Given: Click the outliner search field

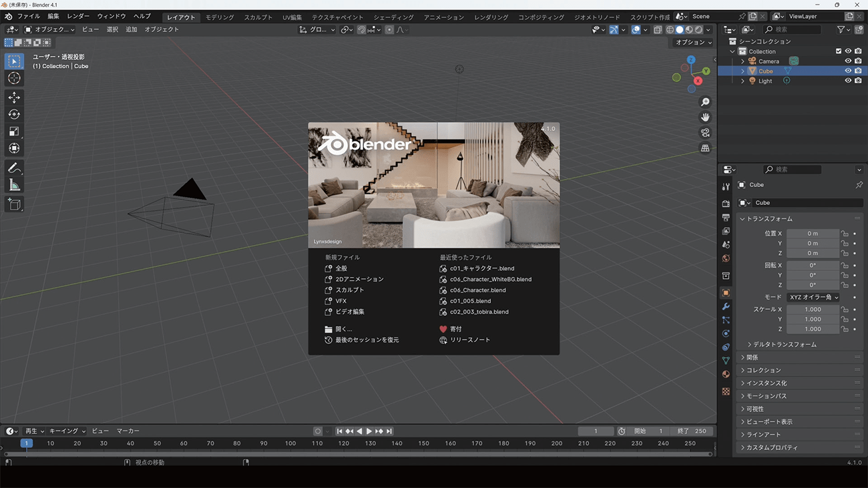Looking at the screenshot, I should 793,29.
